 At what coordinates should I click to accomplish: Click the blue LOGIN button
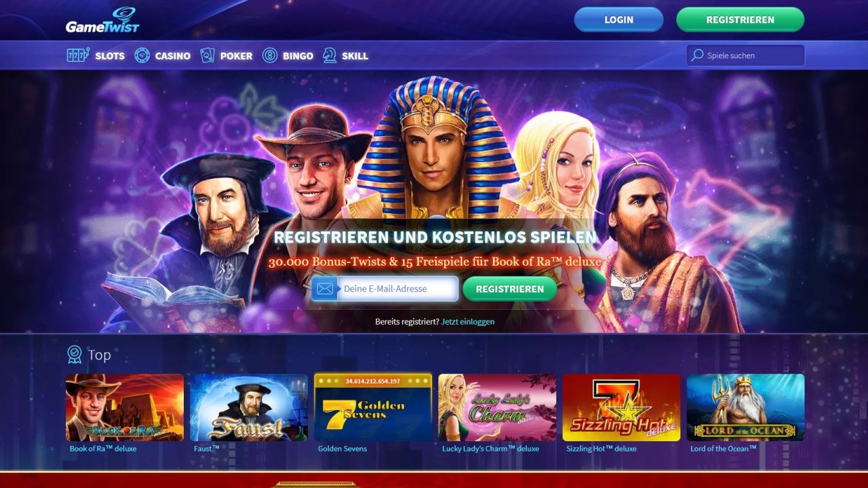[x=618, y=20]
